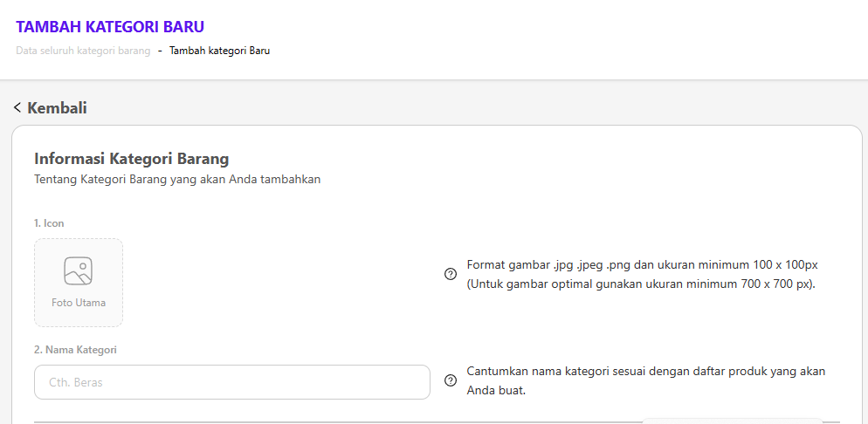Click the back chevron arrow icon

point(17,108)
